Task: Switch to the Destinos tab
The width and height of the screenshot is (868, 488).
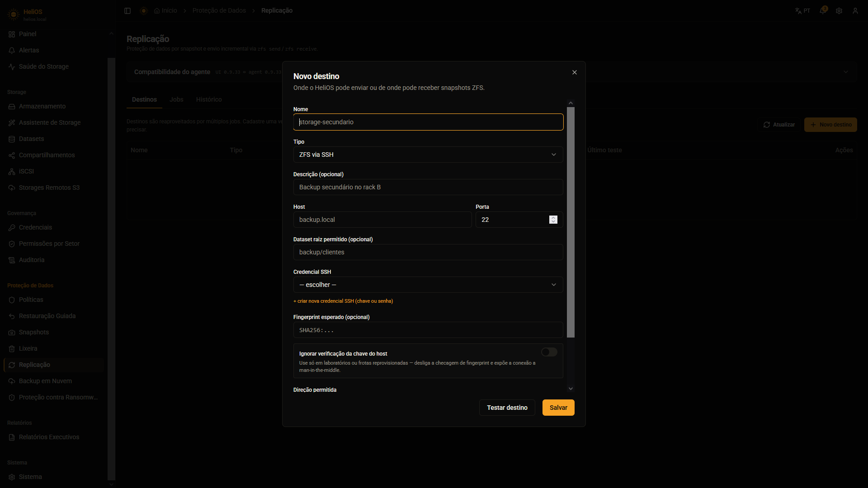Action: point(144,99)
